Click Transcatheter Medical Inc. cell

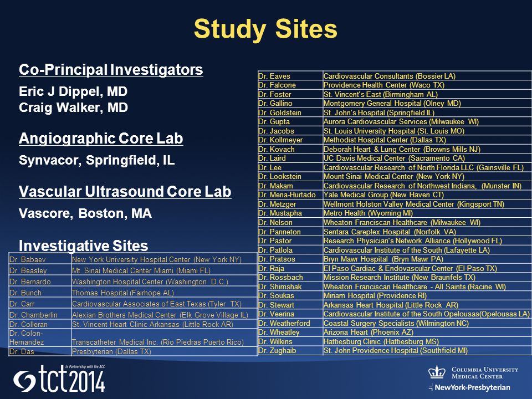click(164, 337)
